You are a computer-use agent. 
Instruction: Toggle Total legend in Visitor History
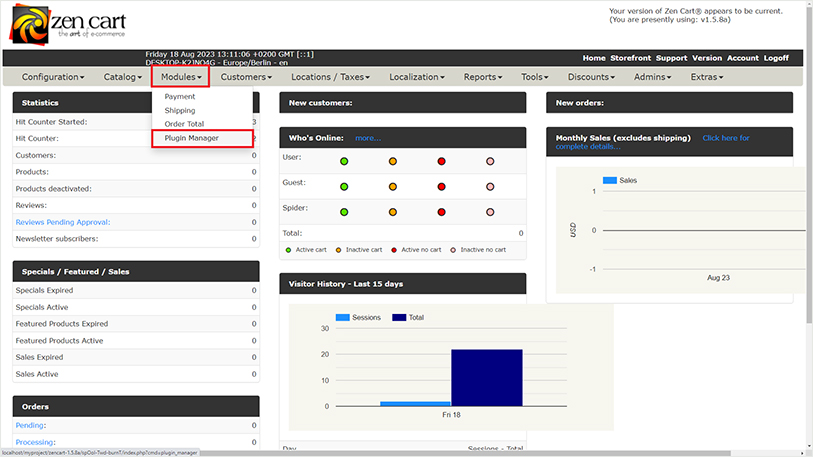pyautogui.click(x=408, y=317)
